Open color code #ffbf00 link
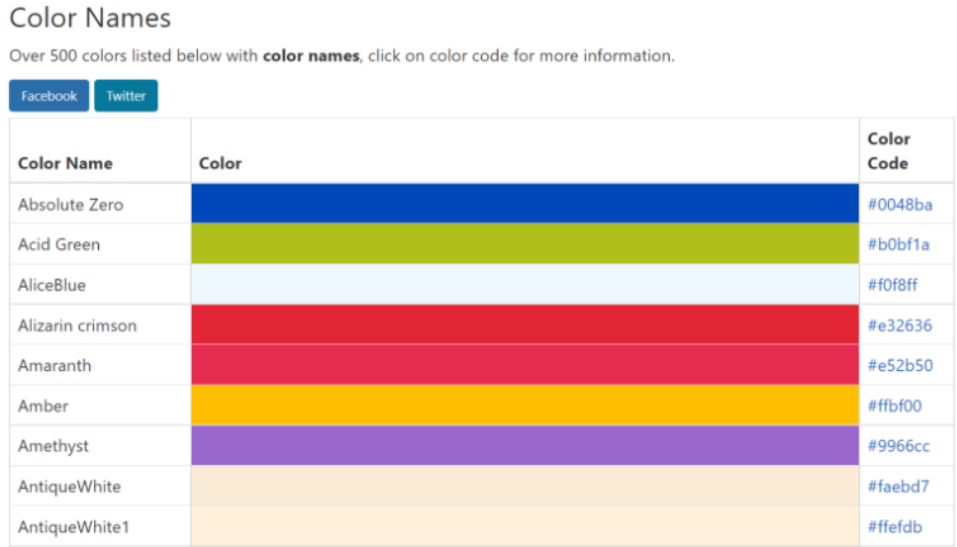This screenshot has width=957, height=547. point(895,406)
